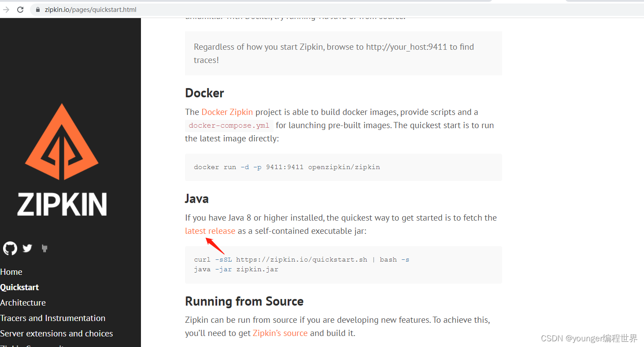Click the curl quickstart.sh command line

click(302, 259)
